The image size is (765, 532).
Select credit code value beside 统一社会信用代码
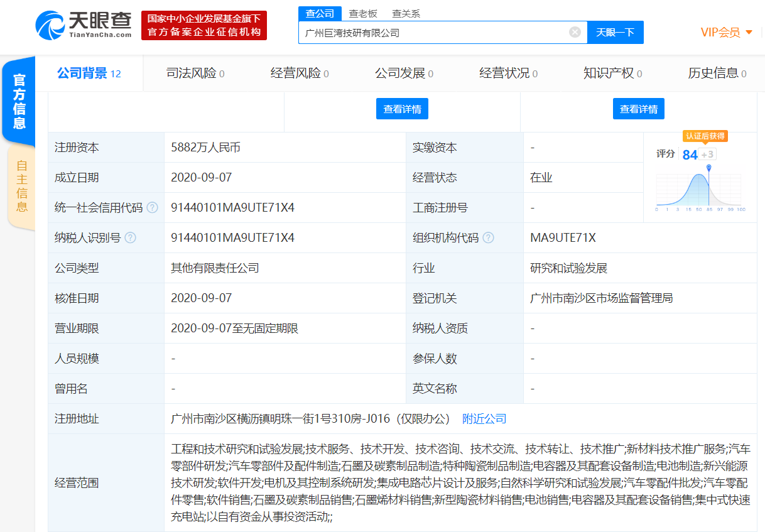[x=232, y=208]
